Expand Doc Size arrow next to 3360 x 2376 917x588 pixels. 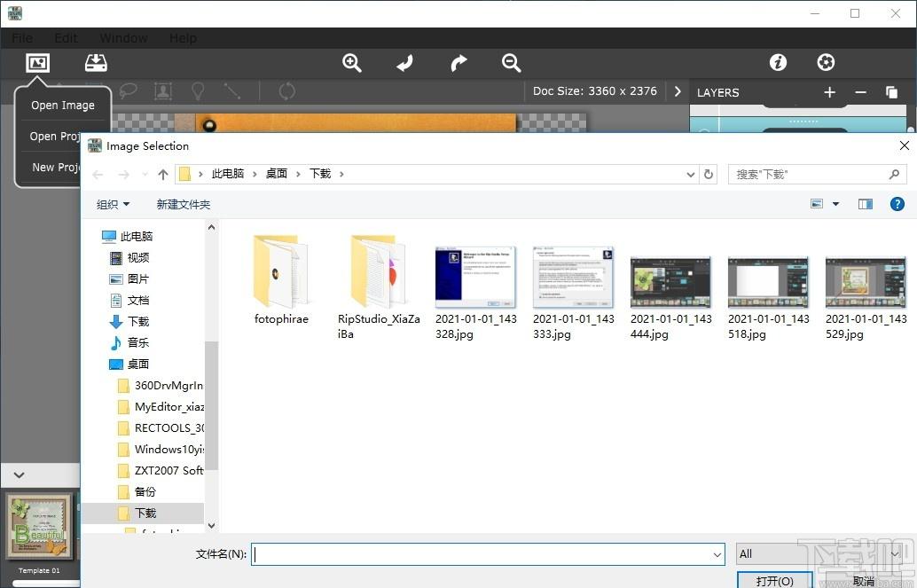coord(678,91)
